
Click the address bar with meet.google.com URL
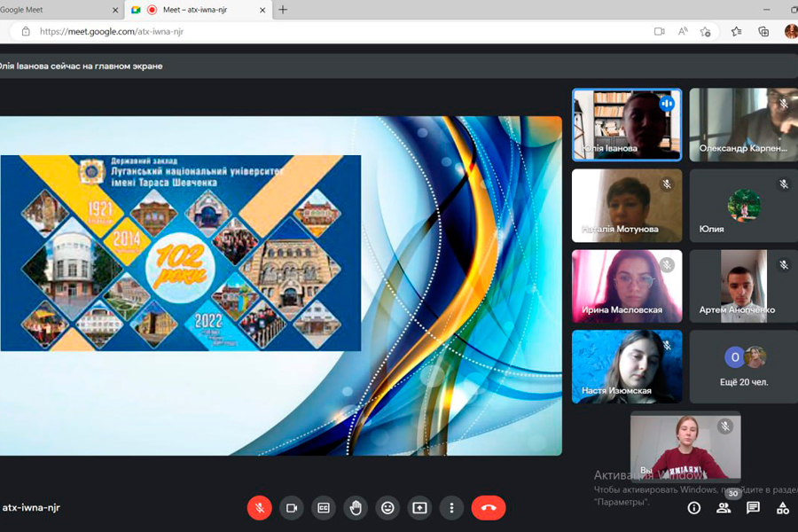point(337,31)
